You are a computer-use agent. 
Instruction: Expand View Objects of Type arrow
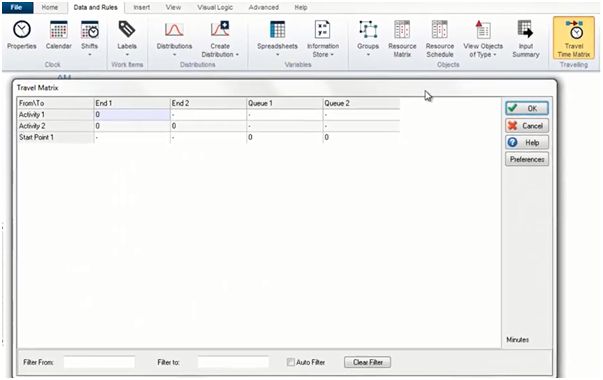(x=495, y=55)
